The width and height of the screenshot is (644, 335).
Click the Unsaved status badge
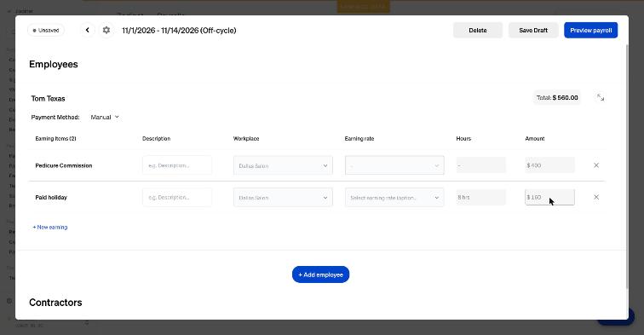pyautogui.click(x=46, y=30)
